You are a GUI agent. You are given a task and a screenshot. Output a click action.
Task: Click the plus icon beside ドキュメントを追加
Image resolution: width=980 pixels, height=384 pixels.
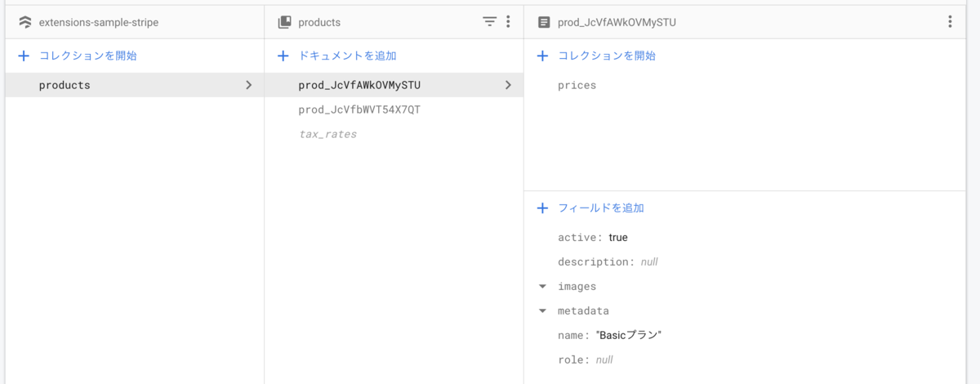coord(283,56)
